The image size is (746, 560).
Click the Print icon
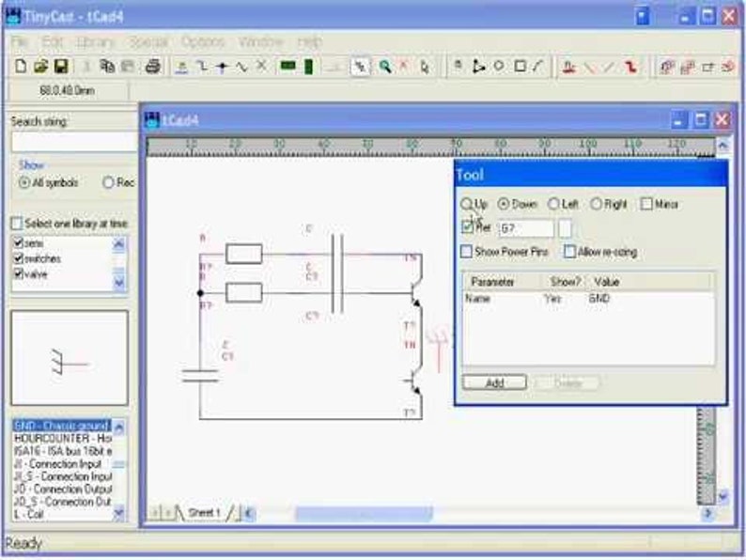pyautogui.click(x=152, y=66)
